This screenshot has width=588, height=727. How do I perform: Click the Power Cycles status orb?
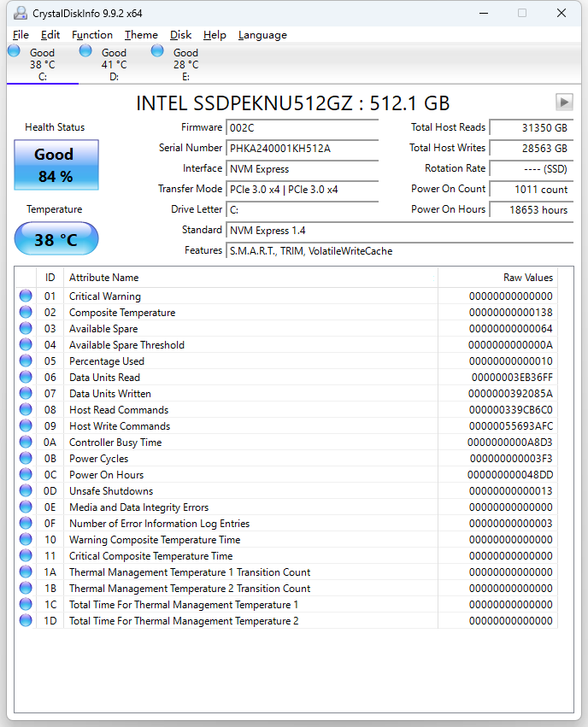[x=26, y=458]
